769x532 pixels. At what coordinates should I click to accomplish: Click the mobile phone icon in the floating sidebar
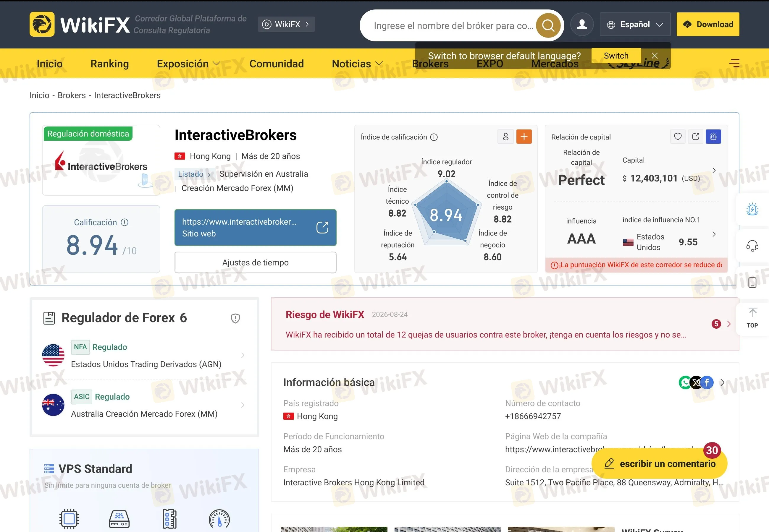(752, 283)
